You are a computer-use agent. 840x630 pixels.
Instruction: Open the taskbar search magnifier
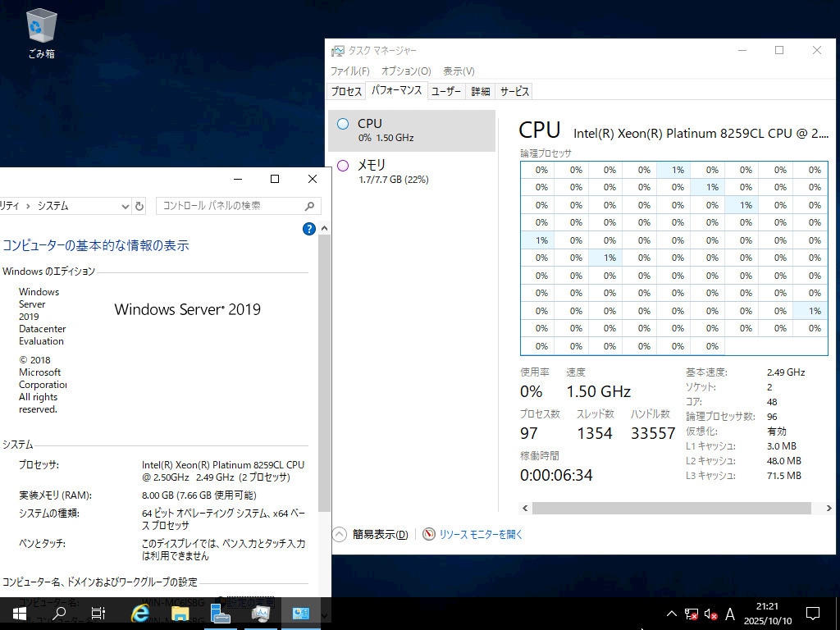tap(59, 614)
